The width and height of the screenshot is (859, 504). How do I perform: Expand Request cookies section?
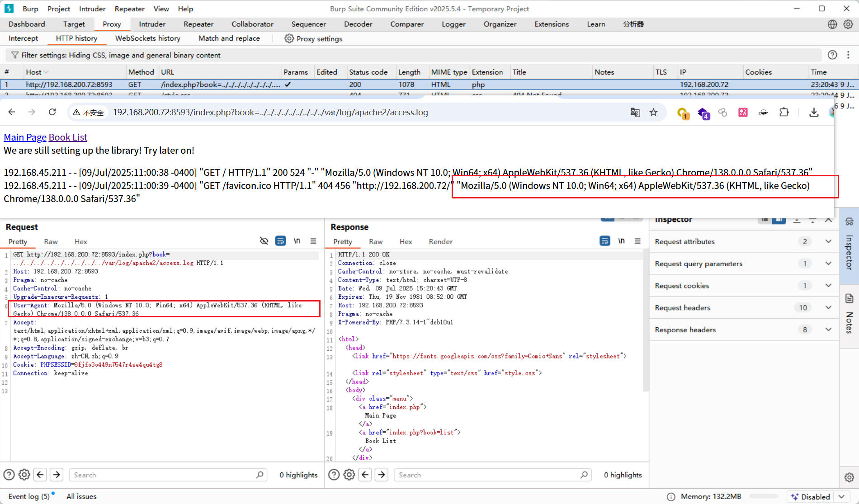tap(828, 286)
